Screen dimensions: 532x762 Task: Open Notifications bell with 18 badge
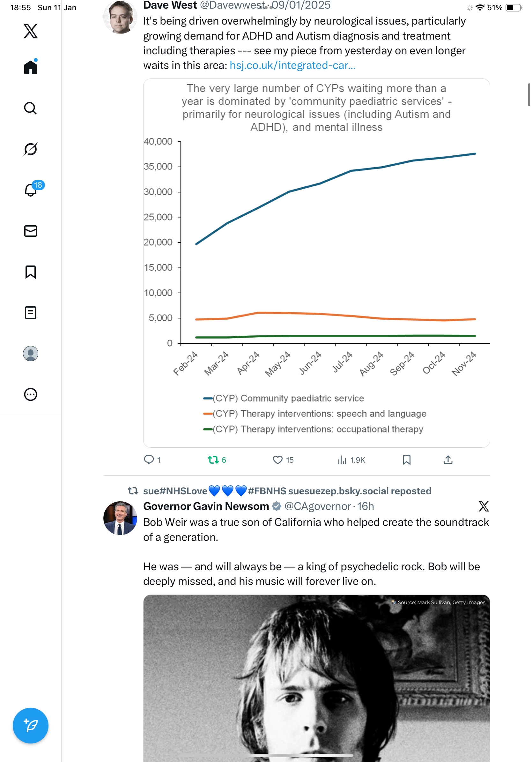tap(31, 190)
